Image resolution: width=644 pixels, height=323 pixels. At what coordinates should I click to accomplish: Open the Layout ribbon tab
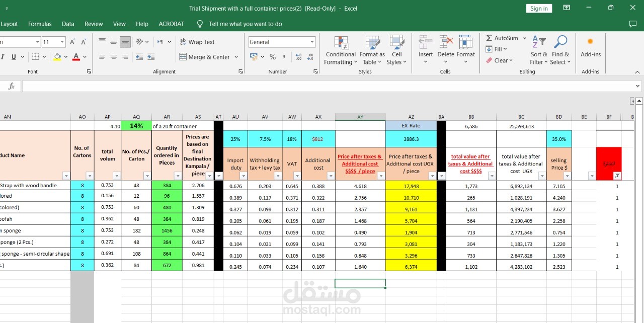(x=9, y=24)
